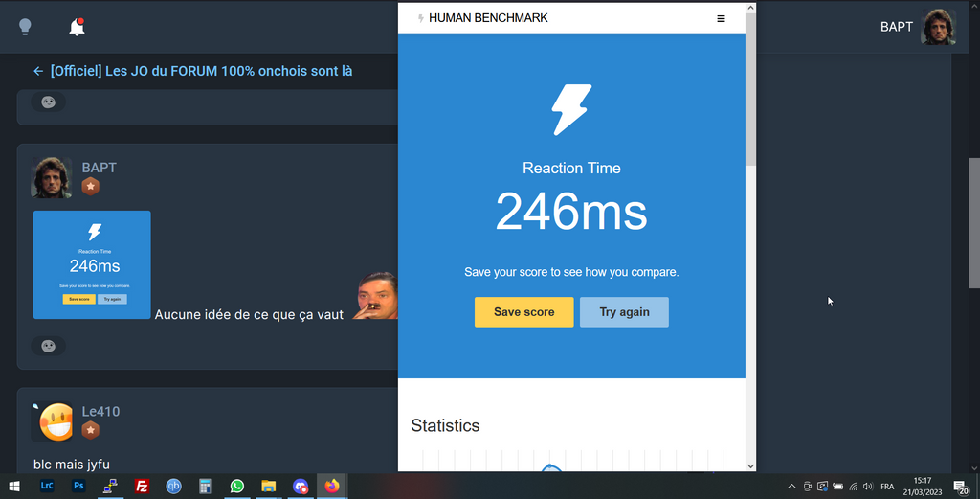Viewport: 980px width, 499px height.
Task: Click the emoji reaction button under BAPT's post
Action: [x=48, y=346]
